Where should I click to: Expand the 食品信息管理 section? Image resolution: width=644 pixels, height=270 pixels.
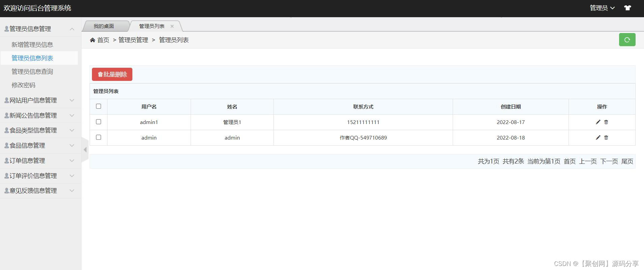(x=40, y=146)
